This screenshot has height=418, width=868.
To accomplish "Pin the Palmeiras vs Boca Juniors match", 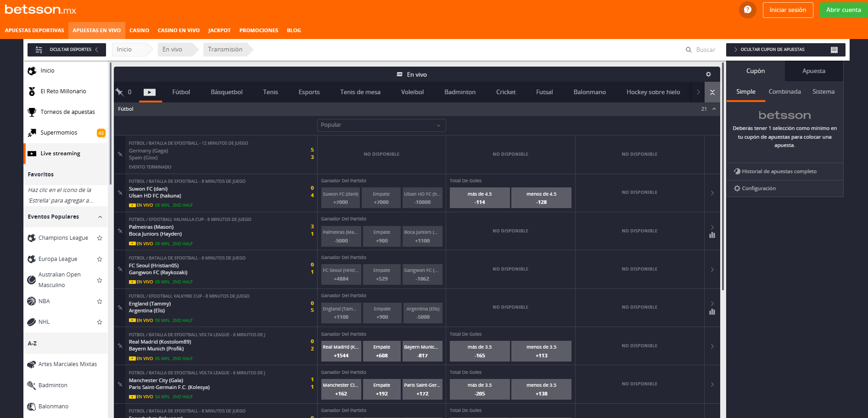I will coord(120,231).
